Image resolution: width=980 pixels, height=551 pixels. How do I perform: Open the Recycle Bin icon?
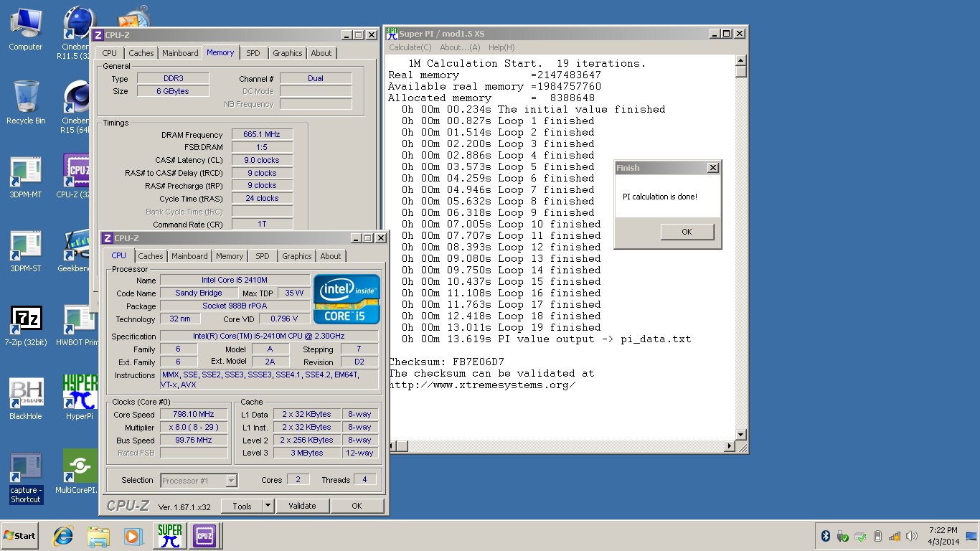(x=25, y=103)
